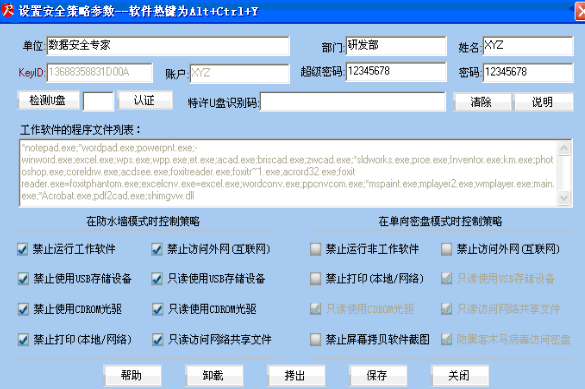This screenshot has height=389, width=585.
Task: Toggle firewall 只读访问网络共享文件 checkbox
Action: [x=157, y=340]
